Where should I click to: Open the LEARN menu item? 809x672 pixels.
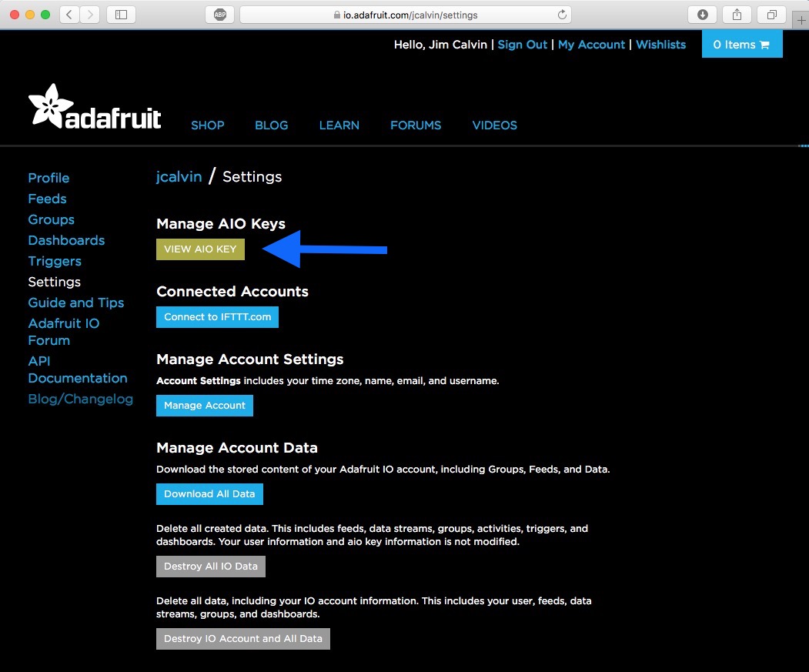pyautogui.click(x=339, y=125)
